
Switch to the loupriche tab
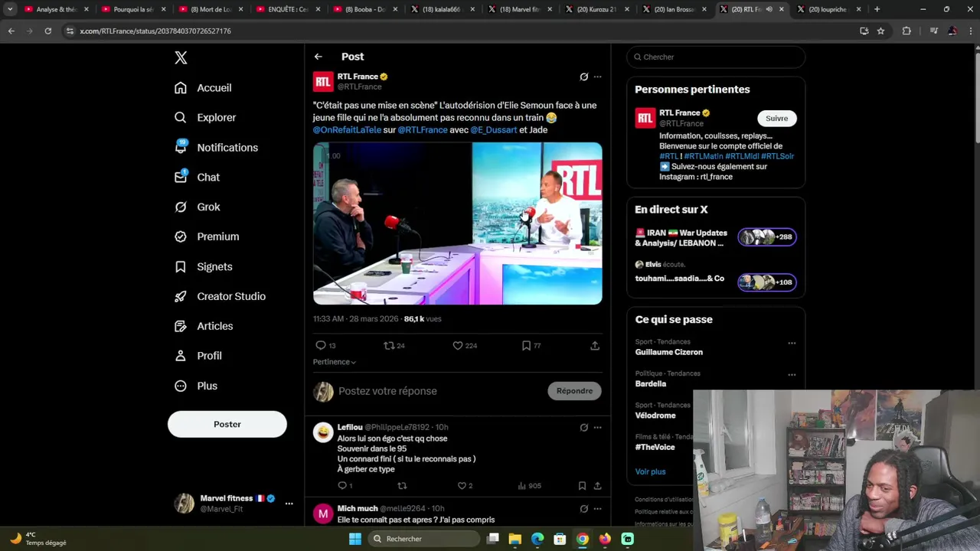(828, 9)
